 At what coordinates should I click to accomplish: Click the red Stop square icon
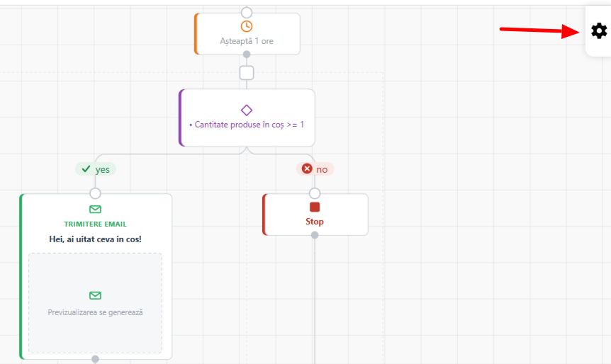click(315, 207)
